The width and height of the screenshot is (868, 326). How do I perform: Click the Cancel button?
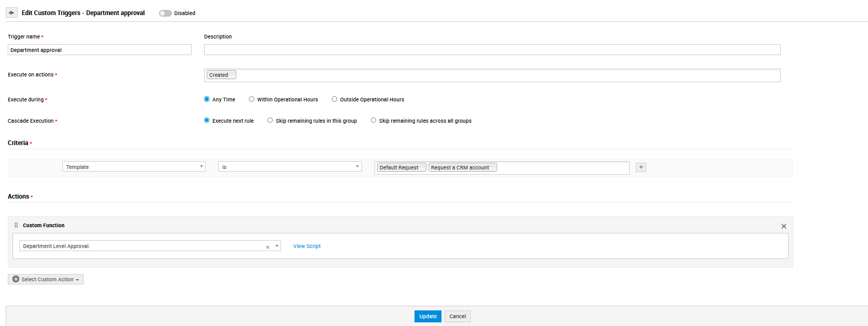pyautogui.click(x=457, y=316)
